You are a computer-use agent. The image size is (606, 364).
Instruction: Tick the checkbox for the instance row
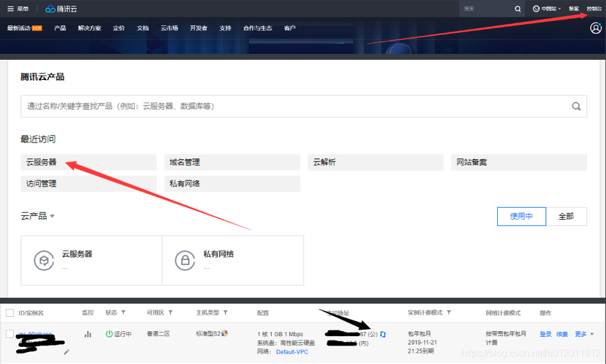(x=9, y=334)
